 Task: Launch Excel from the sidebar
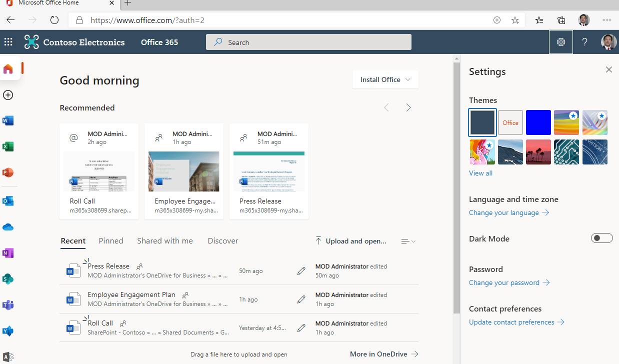coord(8,146)
